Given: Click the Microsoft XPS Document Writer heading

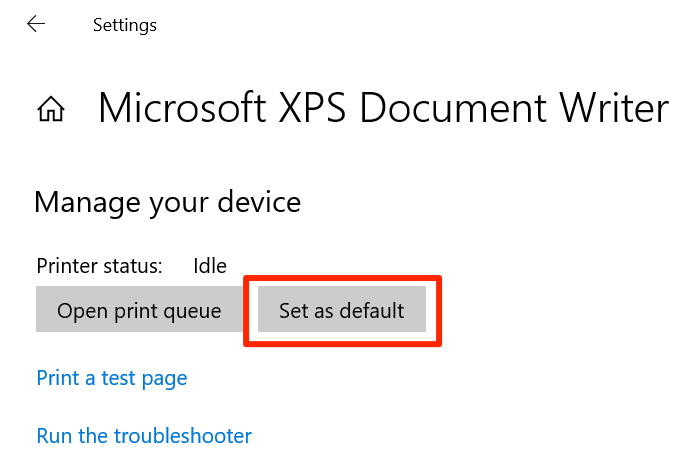Looking at the screenshot, I should [383, 108].
